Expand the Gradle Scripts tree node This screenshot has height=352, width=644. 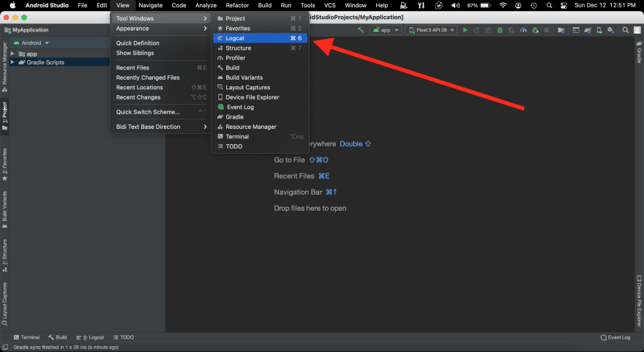tap(12, 62)
